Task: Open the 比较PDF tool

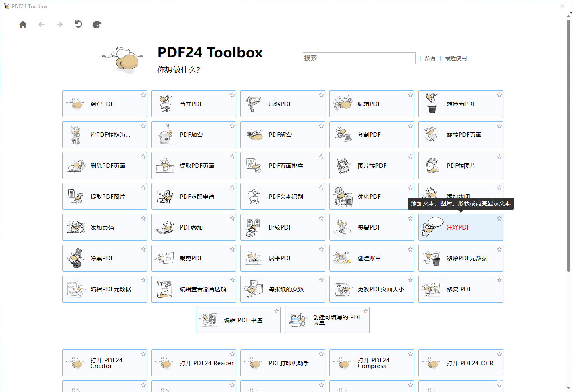Action: click(x=283, y=227)
